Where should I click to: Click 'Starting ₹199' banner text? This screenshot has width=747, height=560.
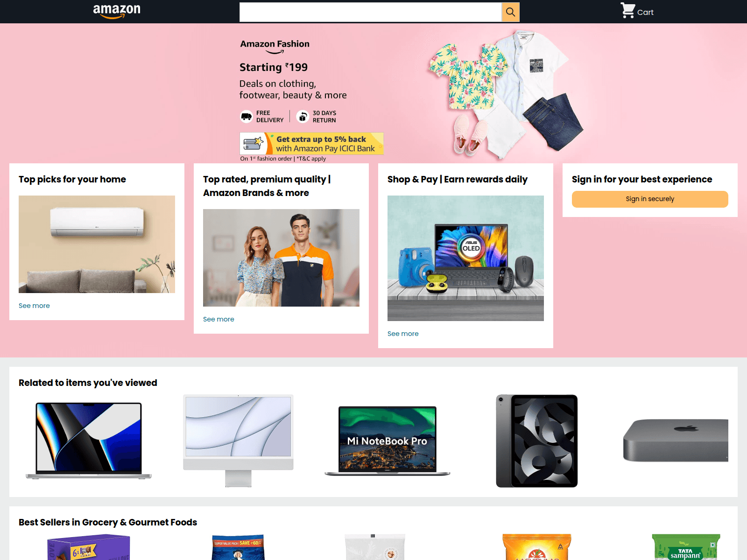274,68
